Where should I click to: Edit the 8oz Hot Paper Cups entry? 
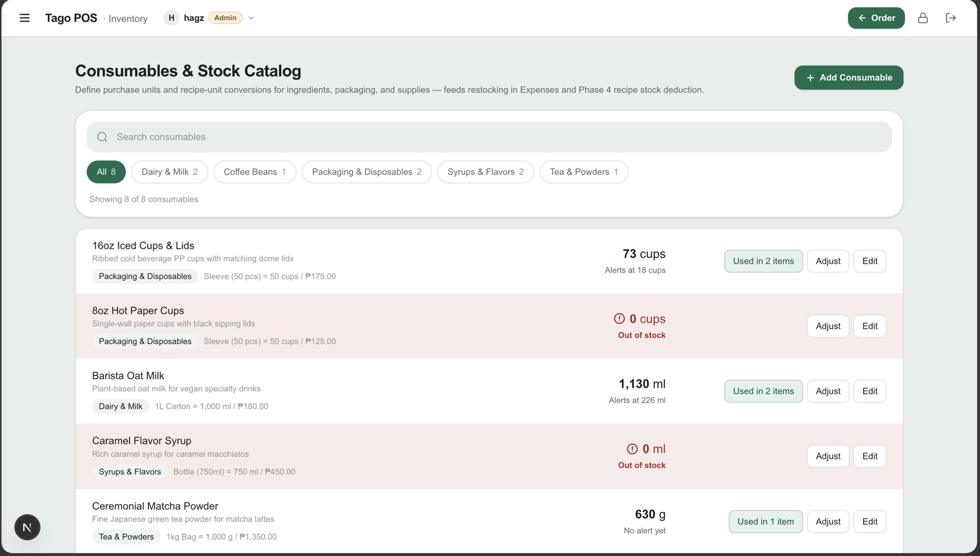click(870, 326)
